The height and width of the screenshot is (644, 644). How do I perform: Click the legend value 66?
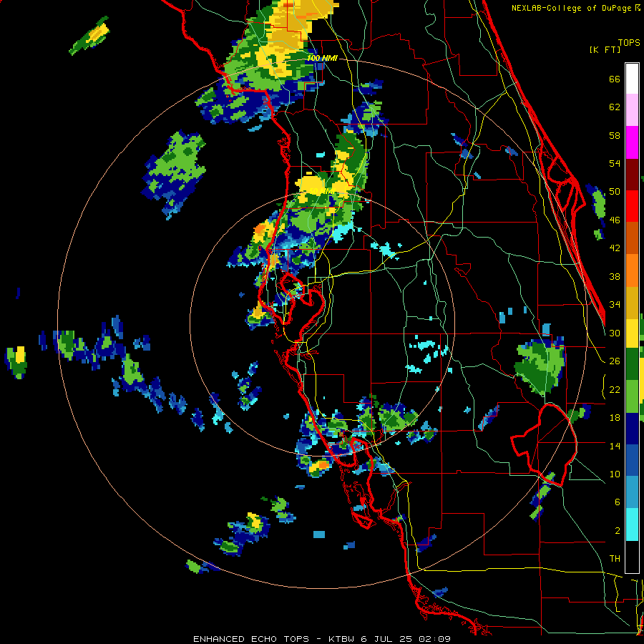(x=615, y=79)
